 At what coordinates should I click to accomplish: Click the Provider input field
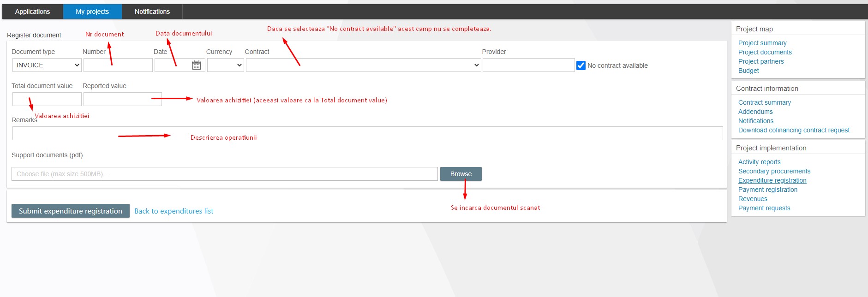click(528, 65)
